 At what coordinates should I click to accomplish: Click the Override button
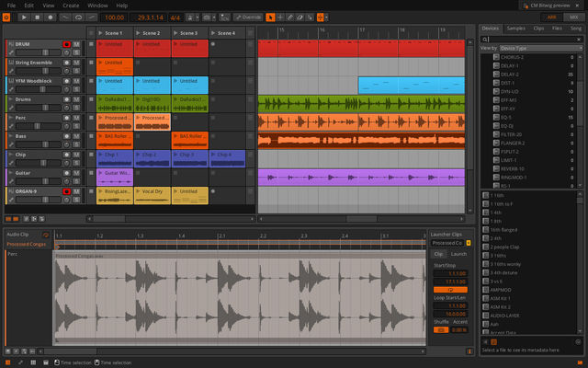(x=248, y=17)
